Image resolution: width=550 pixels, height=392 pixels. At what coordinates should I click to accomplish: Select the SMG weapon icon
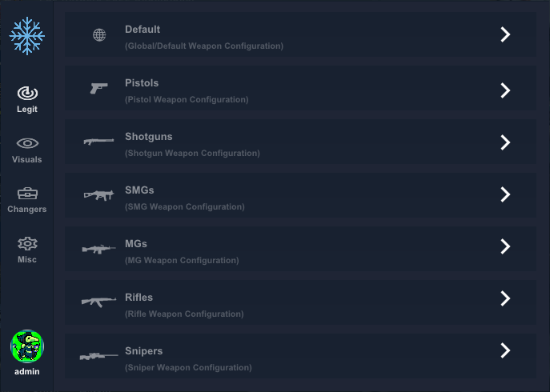pyautogui.click(x=99, y=195)
